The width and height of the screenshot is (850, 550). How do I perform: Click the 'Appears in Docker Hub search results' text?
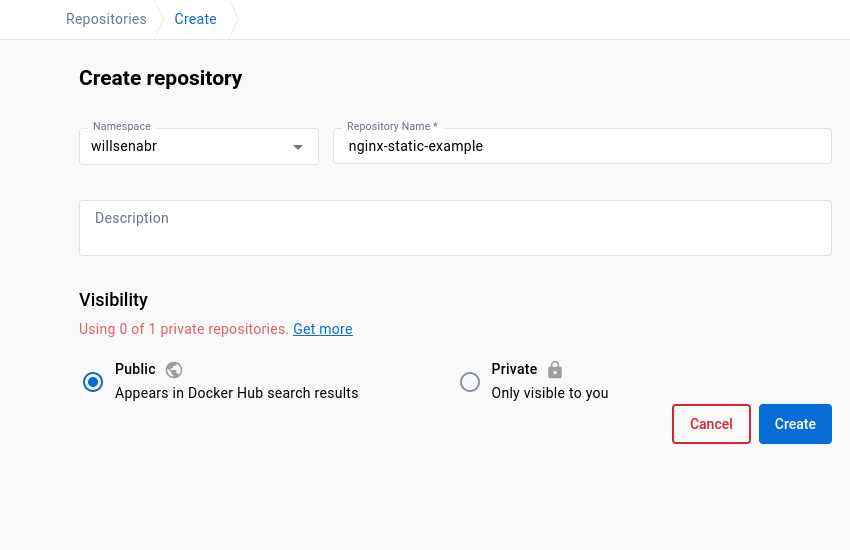236,393
